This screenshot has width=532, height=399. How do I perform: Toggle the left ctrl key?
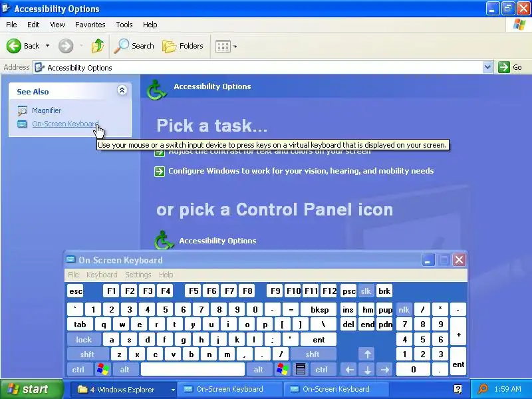79,369
